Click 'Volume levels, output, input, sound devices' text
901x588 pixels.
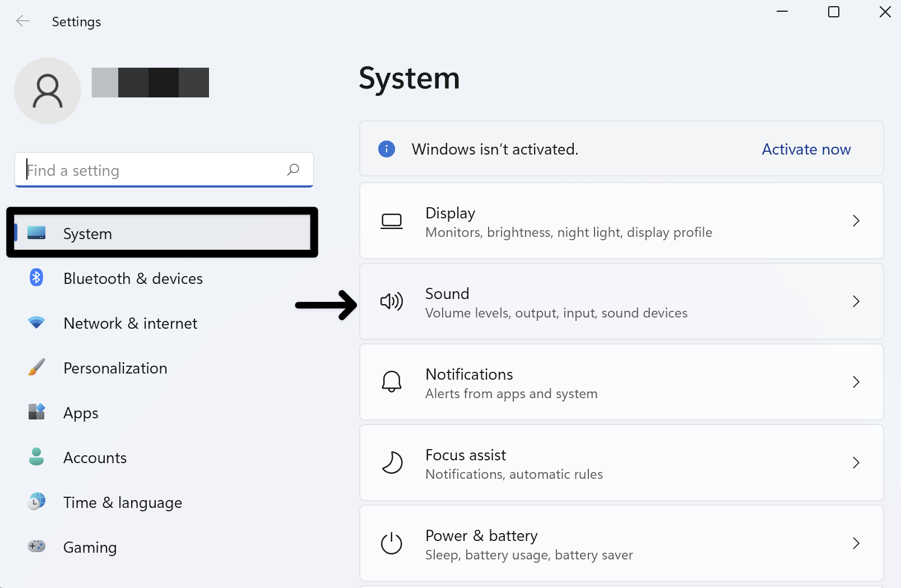click(556, 313)
